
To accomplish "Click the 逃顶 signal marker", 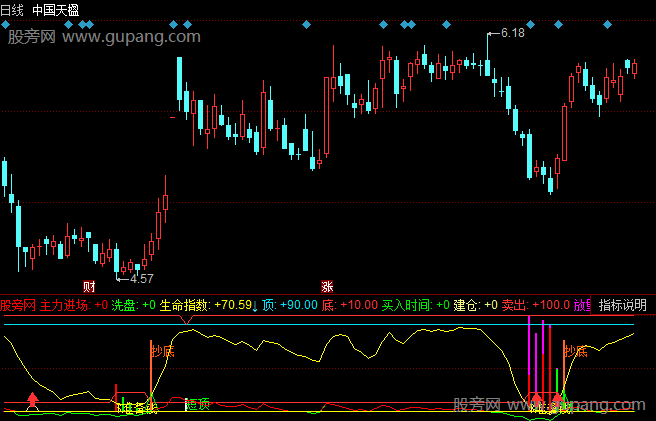I will 198,404.
